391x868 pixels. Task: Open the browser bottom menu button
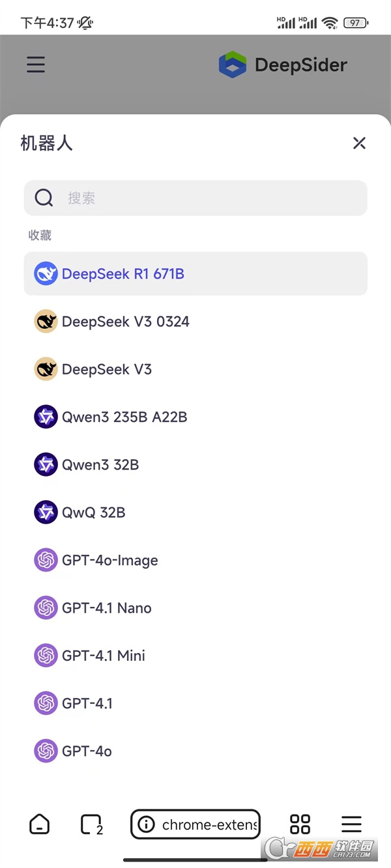(x=351, y=824)
